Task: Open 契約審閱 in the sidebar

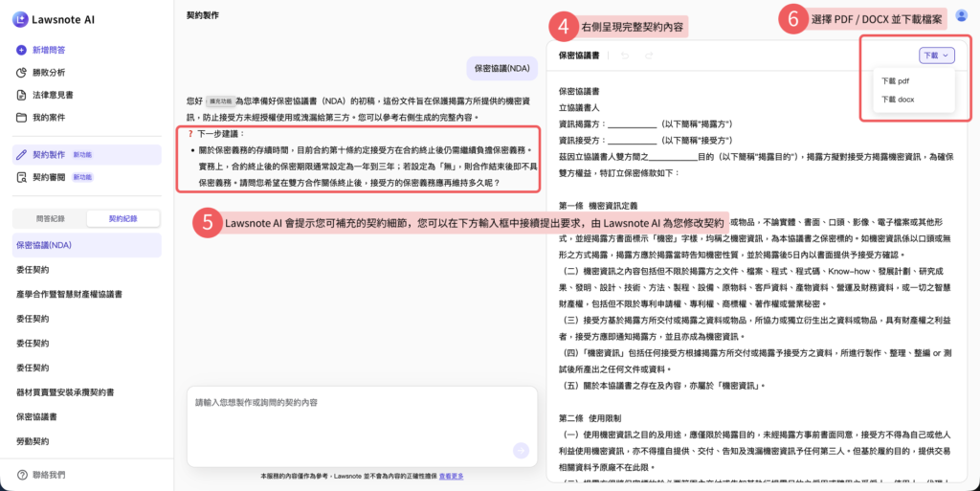Action: [87, 177]
